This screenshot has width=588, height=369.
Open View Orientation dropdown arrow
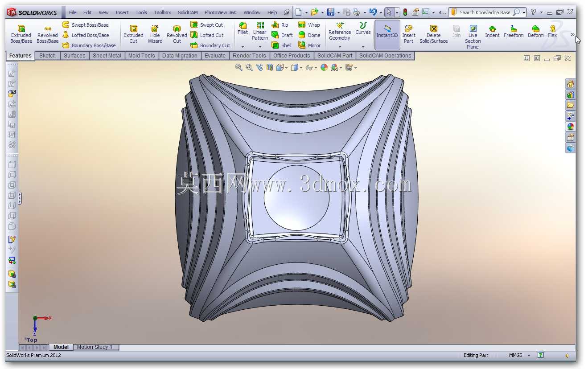286,68
